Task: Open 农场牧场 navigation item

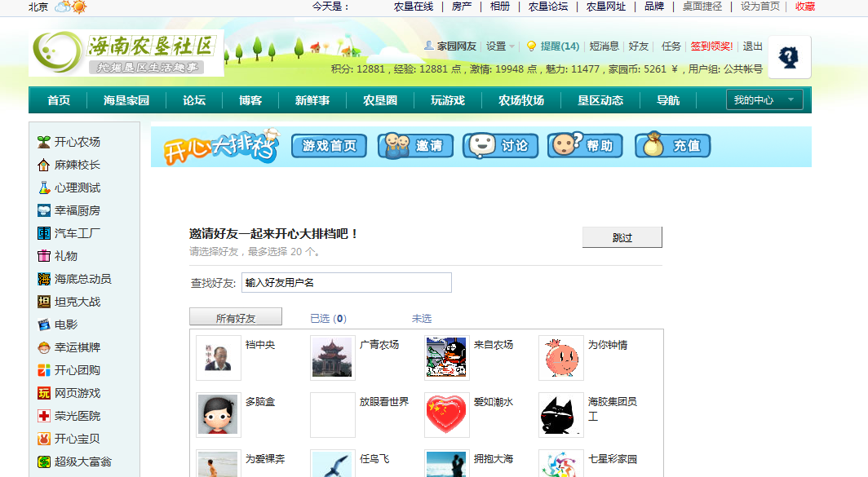Action: point(521,100)
